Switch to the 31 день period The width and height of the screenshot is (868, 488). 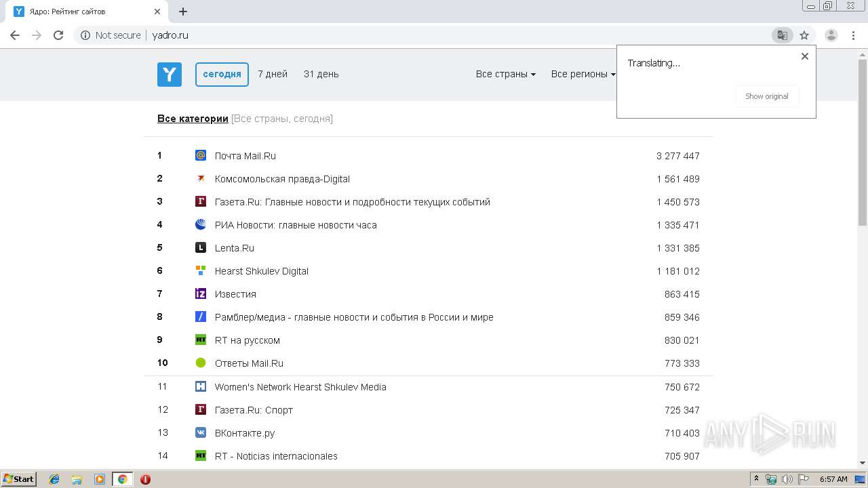click(321, 74)
